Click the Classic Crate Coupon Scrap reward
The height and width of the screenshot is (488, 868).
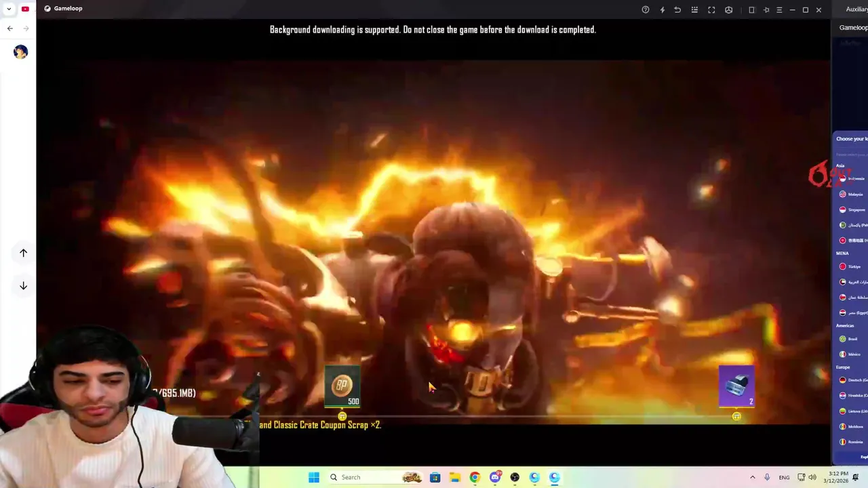736,387
